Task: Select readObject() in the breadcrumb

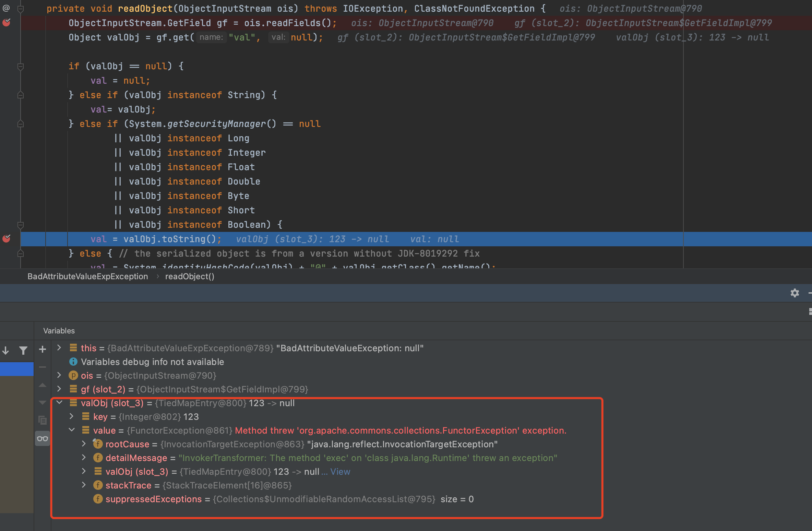Action: click(190, 276)
